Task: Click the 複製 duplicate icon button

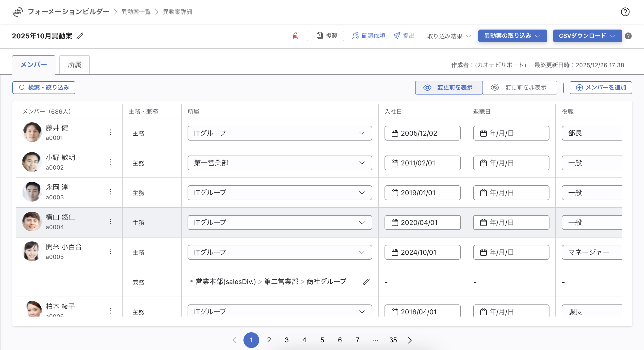Action: click(x=327, y=36)
